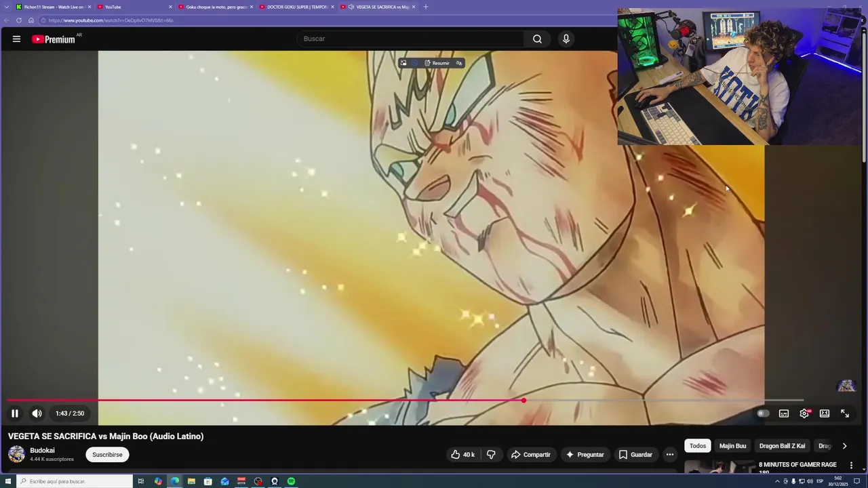The width and height of the screenshot is (868, 488).
Task: Open options for 8 MINUTES OF GAMER RAGE
Action: tap(851, 466)
